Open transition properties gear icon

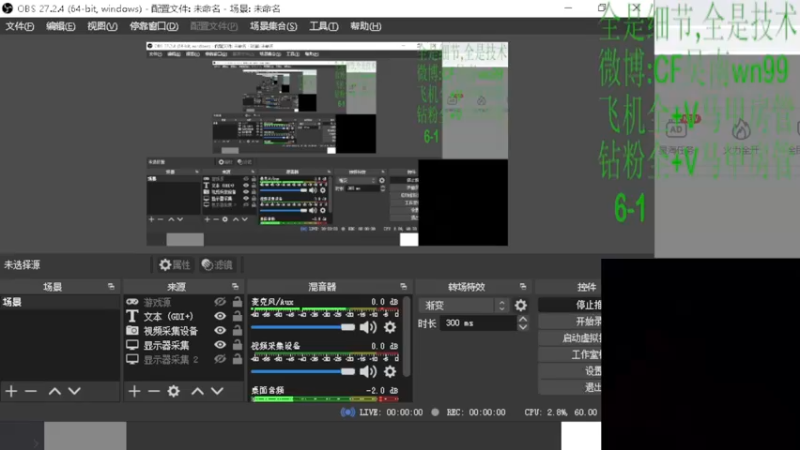520,305
